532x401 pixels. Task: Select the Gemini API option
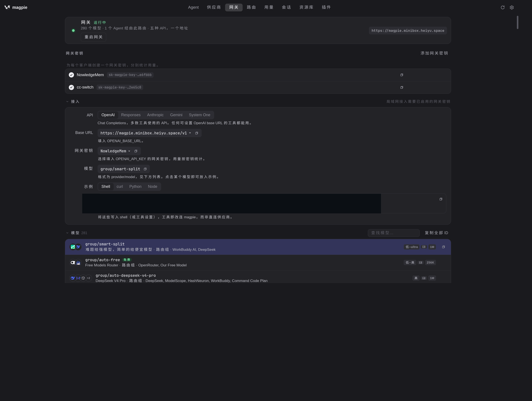tap(176, 115)
